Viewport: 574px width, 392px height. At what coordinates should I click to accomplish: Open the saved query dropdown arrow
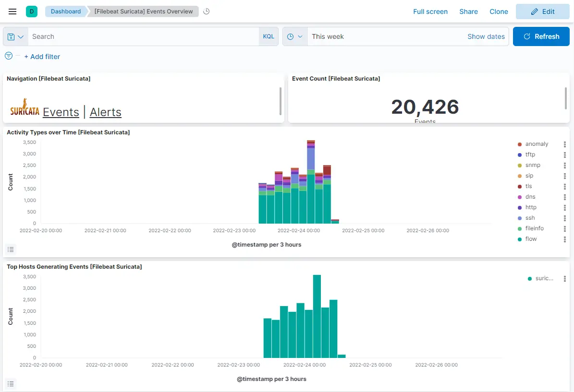click(x=19, y=36)
